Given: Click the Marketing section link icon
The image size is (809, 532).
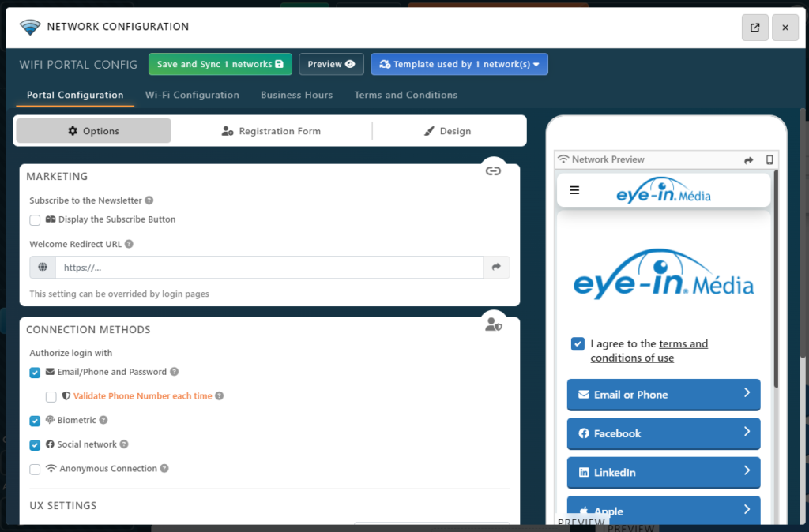Looking at the screenshot, I should click(x=493, y=170).
